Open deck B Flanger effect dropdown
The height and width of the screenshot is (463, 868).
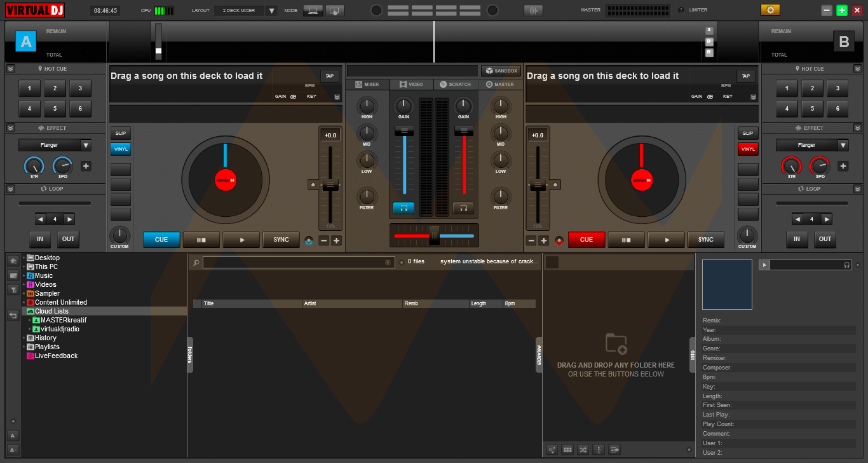pos(843,145)
